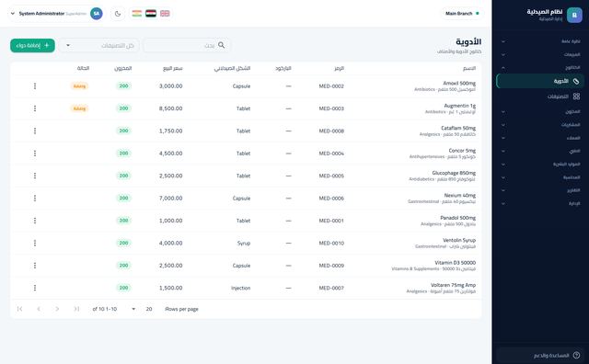Sort by the سعر البيع column header
This screenshot has height=364, width=589.
pos(173,68)
